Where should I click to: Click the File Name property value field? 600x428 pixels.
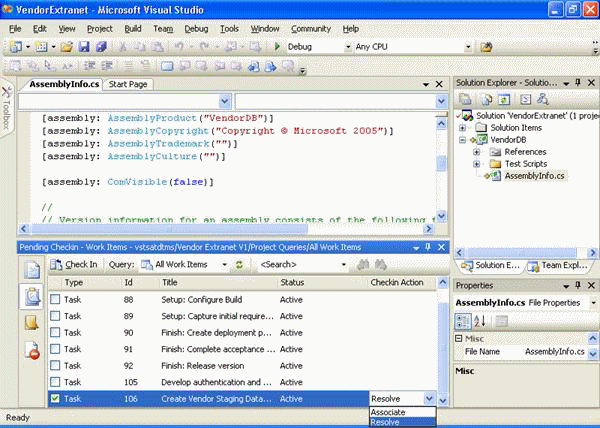[x=554, y=352]
